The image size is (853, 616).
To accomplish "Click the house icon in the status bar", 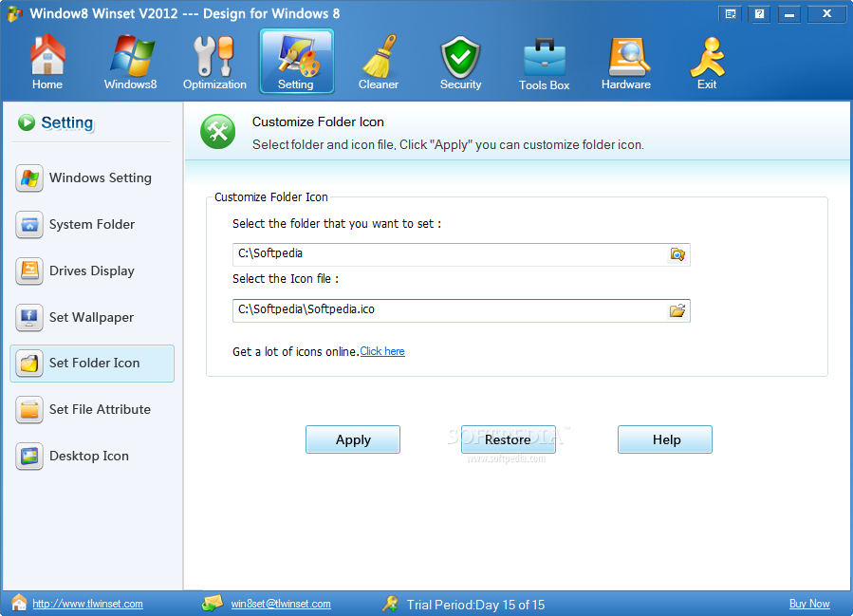I will (18, 603).
